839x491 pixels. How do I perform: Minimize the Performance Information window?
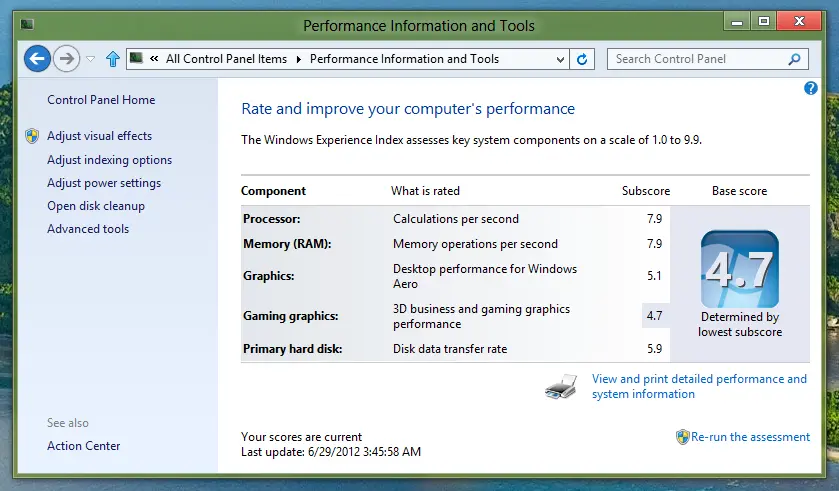click(x=737, y=22)
